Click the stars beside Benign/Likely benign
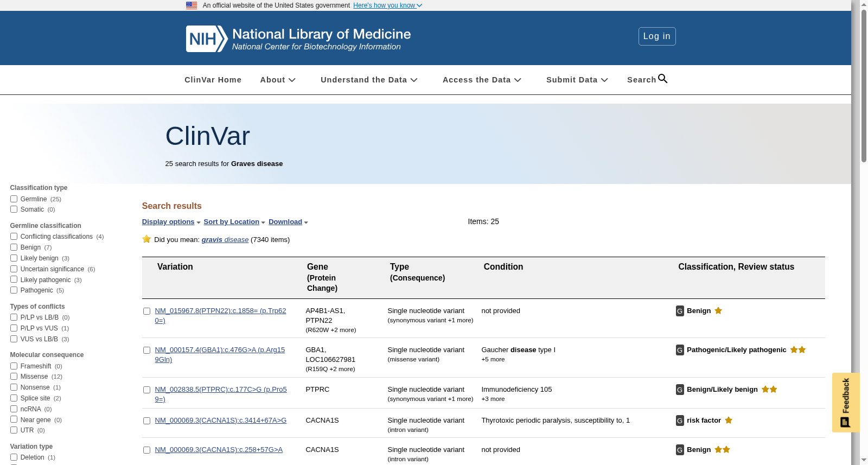This screenshot has height=465, width=868. coord(769,389)
